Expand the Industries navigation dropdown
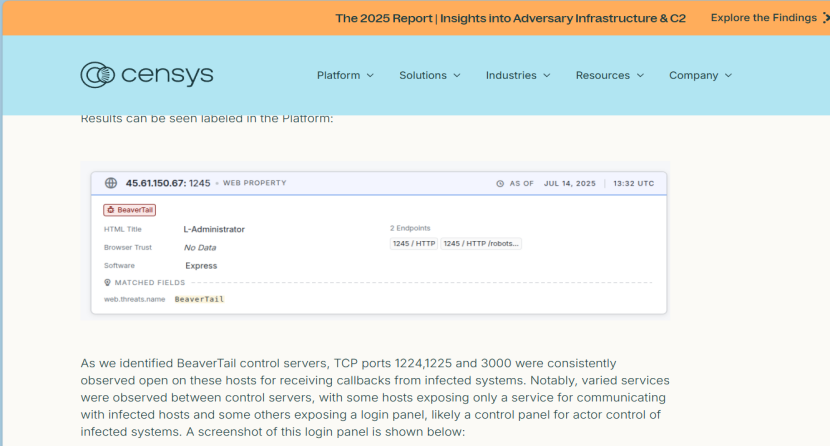Viewport: 830px width, 446px height. click(518, 75)
